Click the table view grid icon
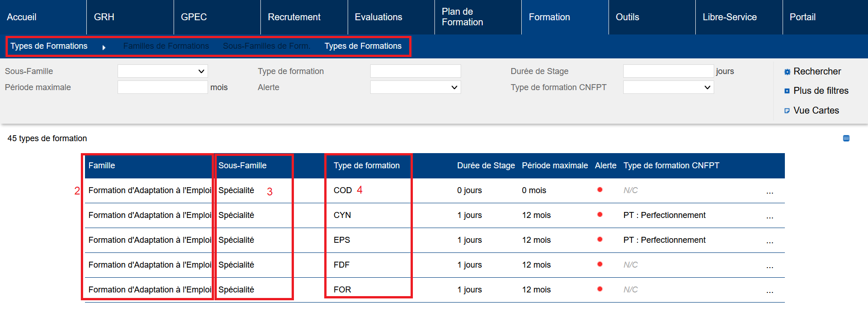Screen dimensions: 868x309 (x=846, y=138)
